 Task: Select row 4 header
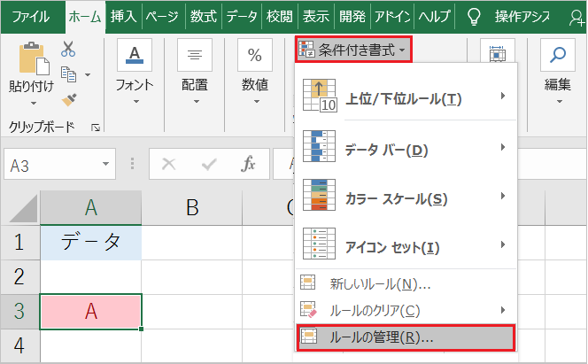coord(19,345)
